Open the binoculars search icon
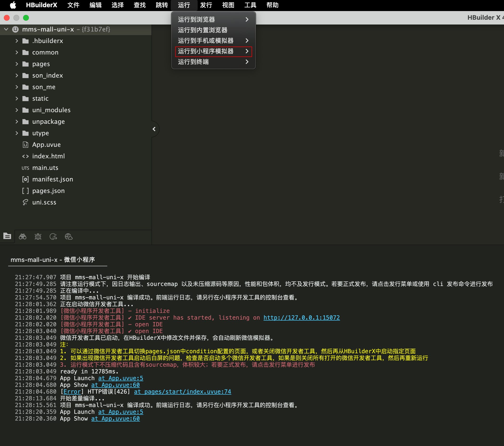This screenshot has height=446, width=504. point(23,236)
